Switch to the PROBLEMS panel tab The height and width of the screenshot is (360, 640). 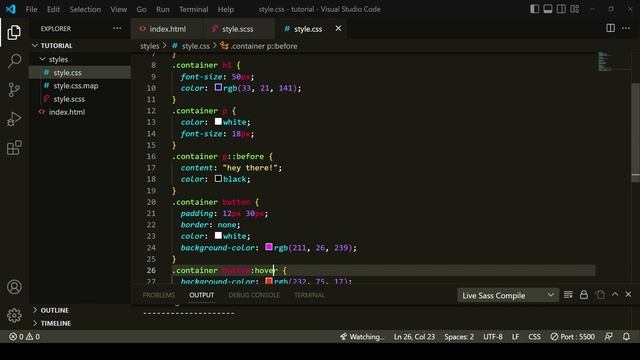tap(159, 295)
